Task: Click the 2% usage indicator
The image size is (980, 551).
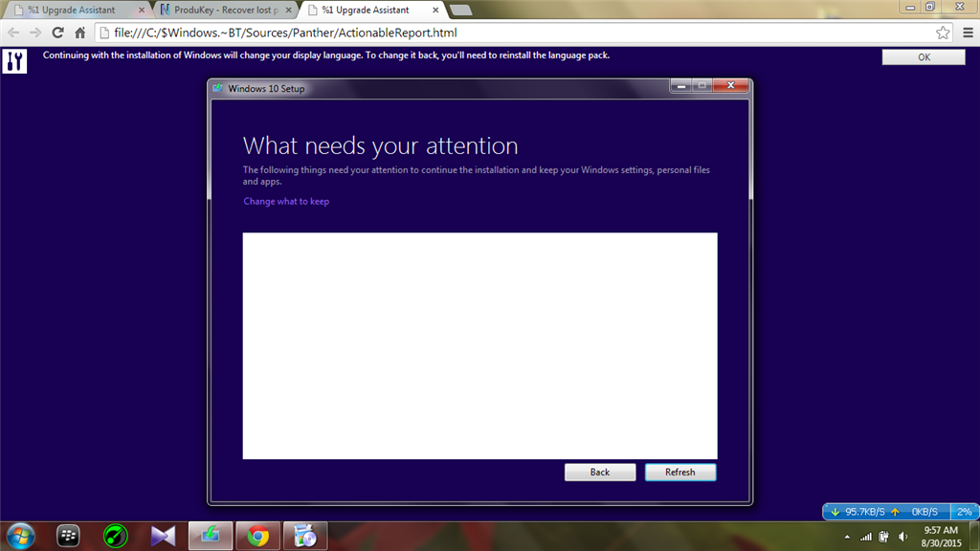Action: 965,512
